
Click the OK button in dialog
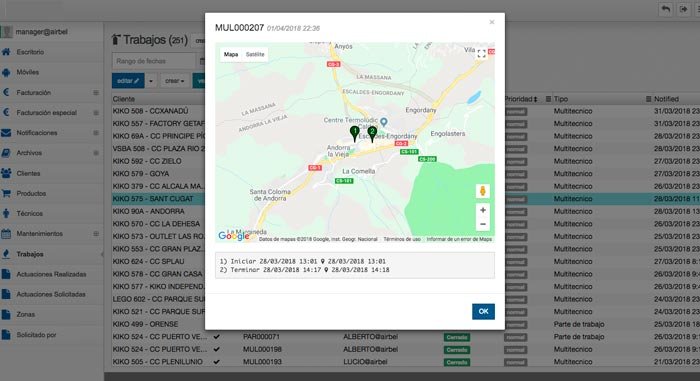pos(483,311)
